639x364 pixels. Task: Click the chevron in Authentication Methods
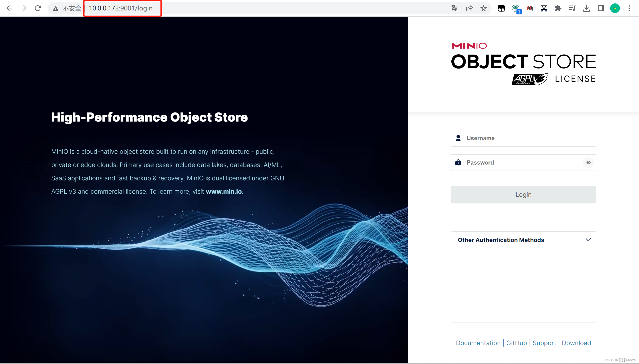pos(588,240)
